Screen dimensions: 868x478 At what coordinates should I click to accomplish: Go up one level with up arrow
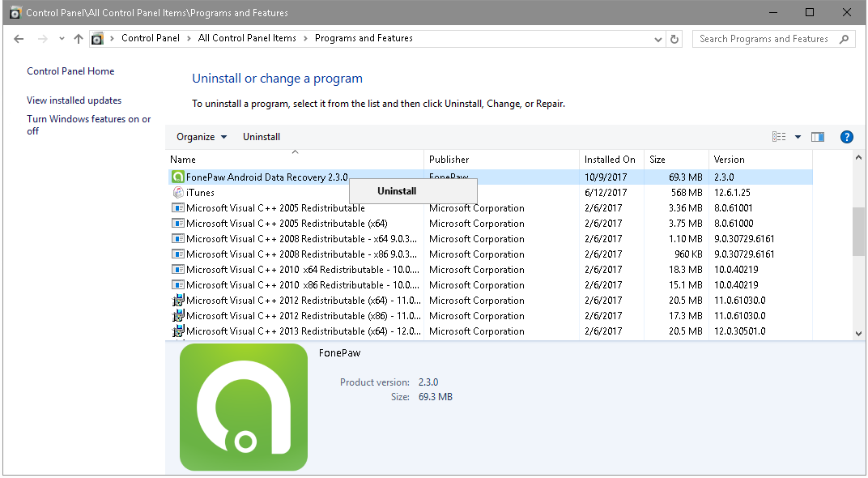(79, 39)
